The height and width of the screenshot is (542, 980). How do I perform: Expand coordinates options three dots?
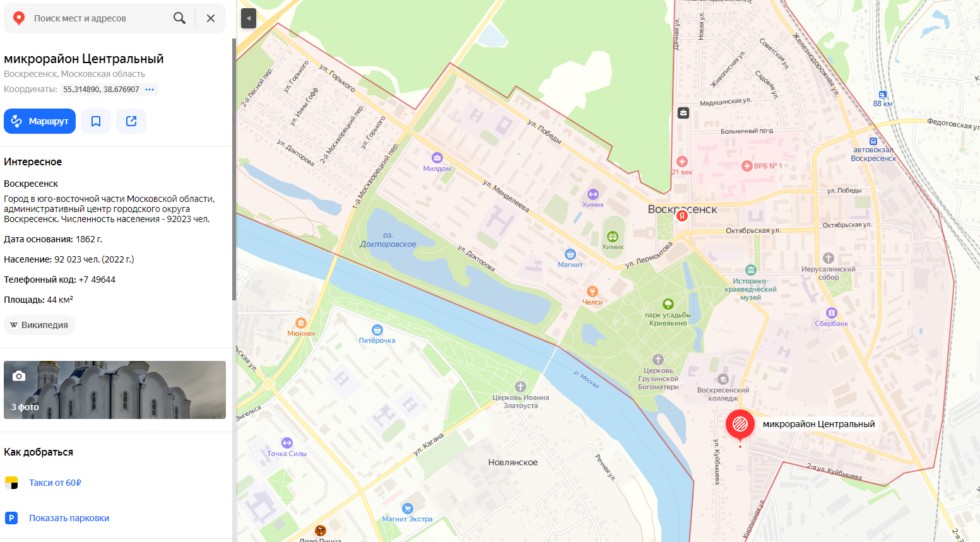[x=150, y=90]
